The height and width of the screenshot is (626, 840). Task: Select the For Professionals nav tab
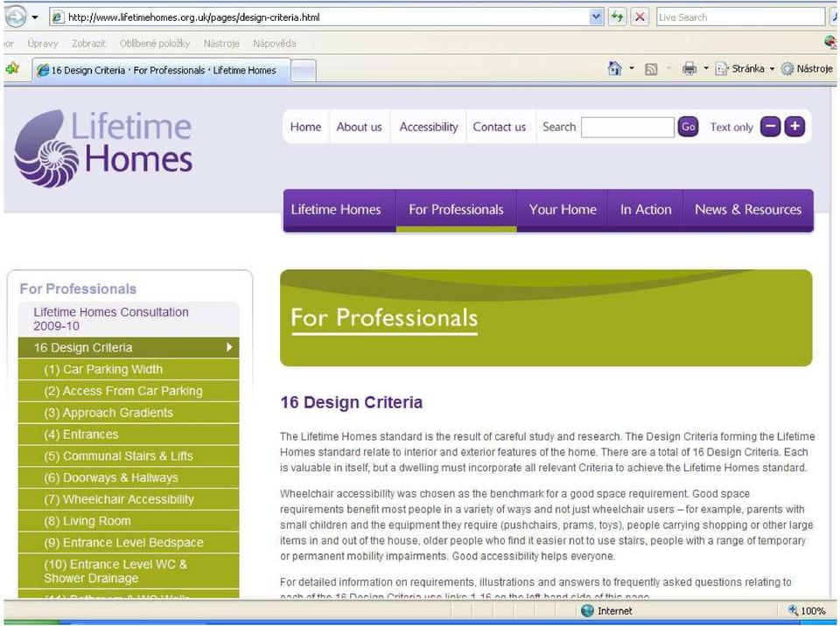pos(457,210)
